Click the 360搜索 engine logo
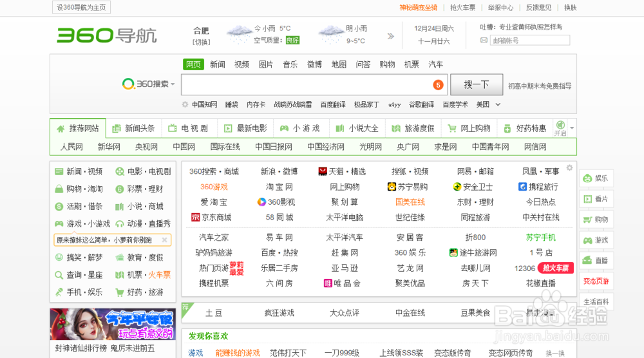Image resolution: width=644 pixels, height=358 pixels. point(146,84)
